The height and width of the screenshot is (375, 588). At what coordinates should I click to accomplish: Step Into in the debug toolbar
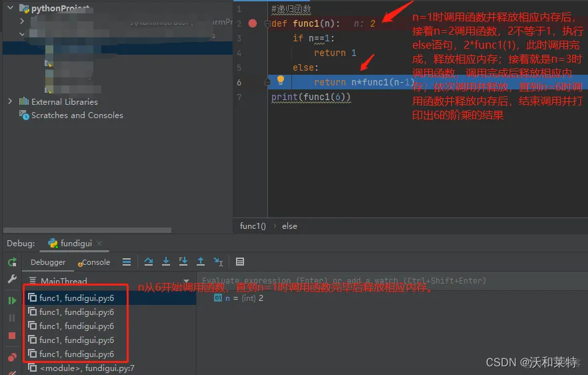tap(166, 262)
